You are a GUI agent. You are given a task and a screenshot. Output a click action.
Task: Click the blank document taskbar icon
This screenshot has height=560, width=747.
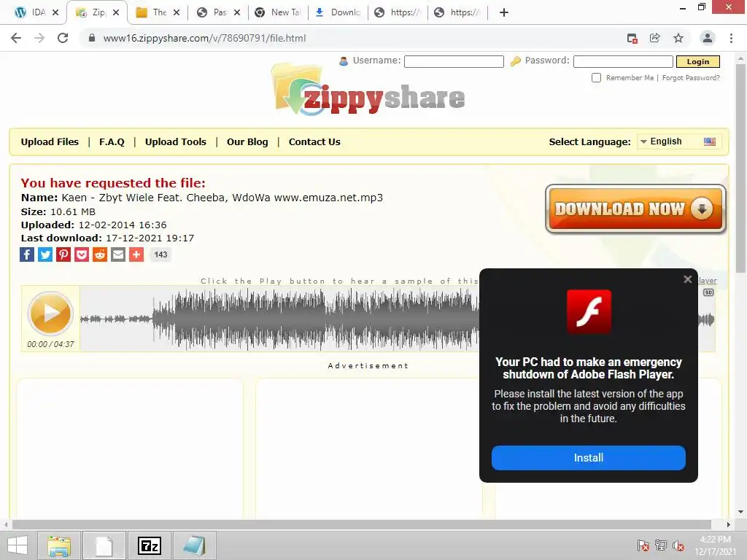click(104, 545)
